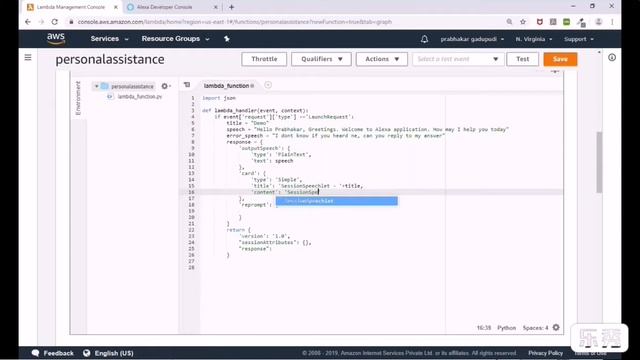Viewport: 640px width, 360px height.
Task: Click the Throttle button
Action: click(x=264, y=59)
